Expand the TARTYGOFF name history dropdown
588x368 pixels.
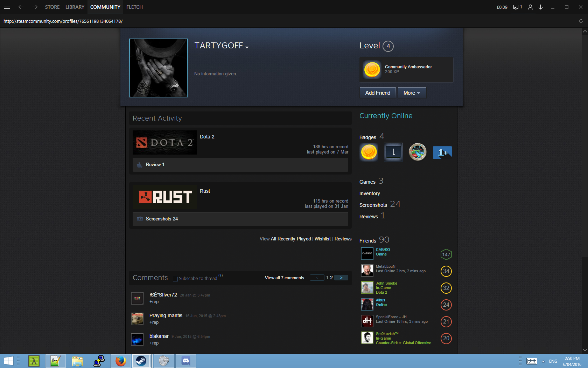point(247,47)
